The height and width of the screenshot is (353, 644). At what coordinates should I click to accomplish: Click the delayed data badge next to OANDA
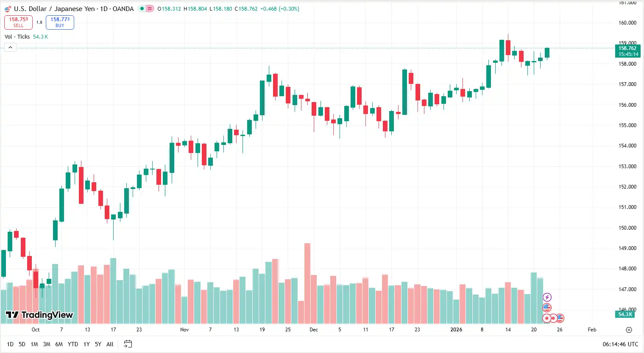(149, 8)
